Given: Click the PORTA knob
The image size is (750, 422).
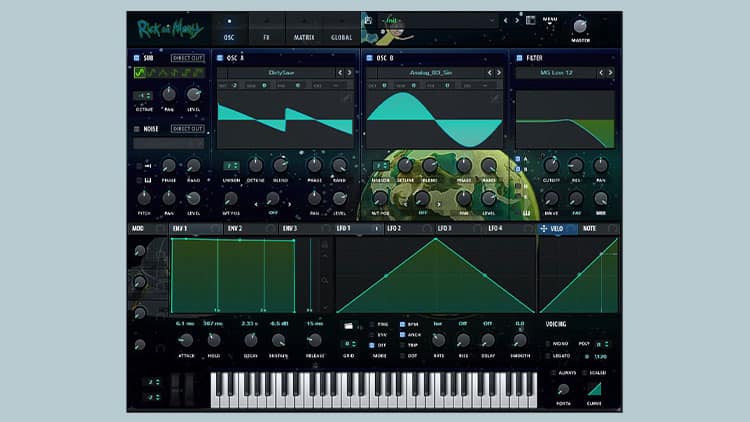Looking at the screenshot, I should 563,389.
